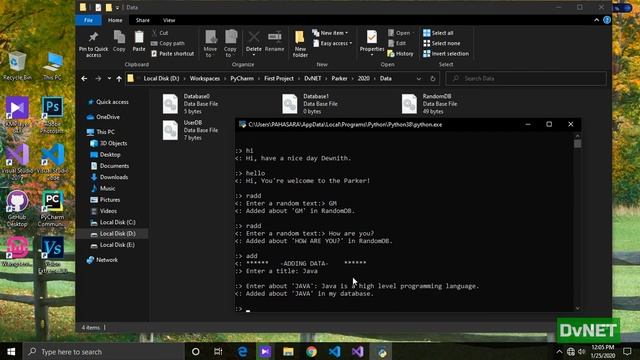
Task: Go up one folder level arrow
Action: click(x=119, y=78)
